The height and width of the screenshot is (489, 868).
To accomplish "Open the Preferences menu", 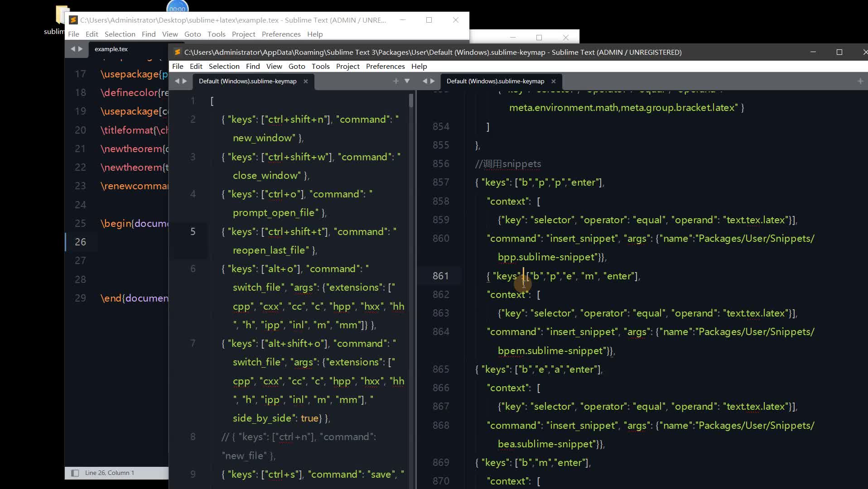I will pos(385,66).
